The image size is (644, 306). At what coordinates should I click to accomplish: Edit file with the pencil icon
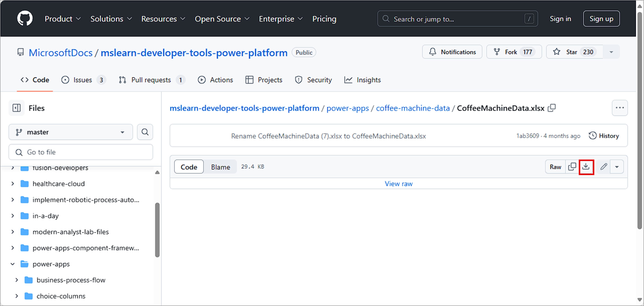tap(603, 167)
